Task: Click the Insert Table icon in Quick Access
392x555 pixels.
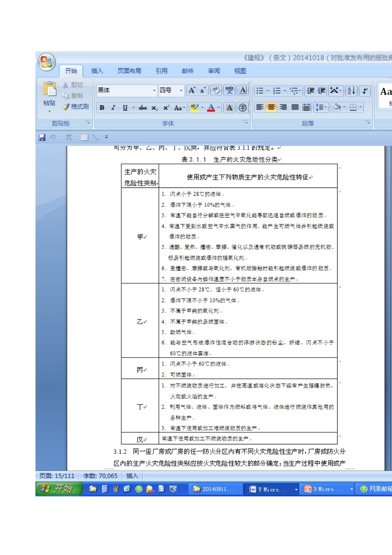Action: [x=85, y=138]
